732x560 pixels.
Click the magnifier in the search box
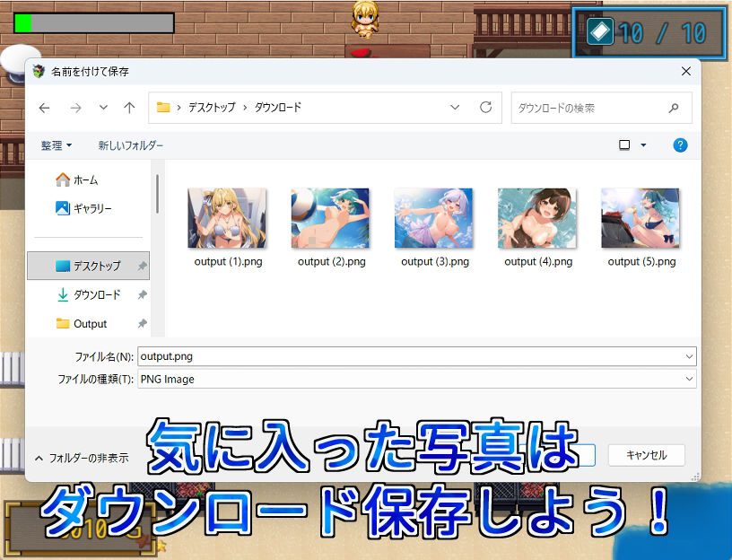point(674,107)
